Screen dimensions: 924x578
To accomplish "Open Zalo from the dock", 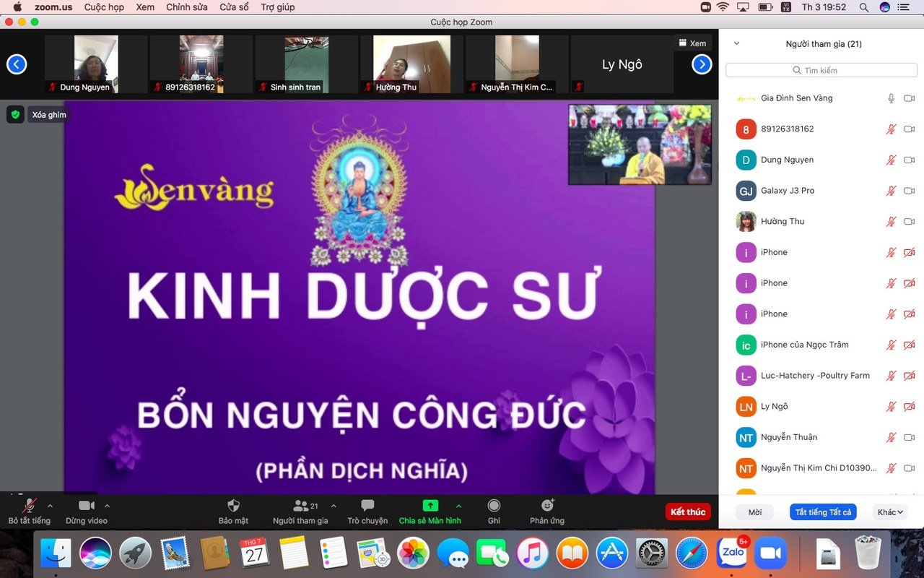I will [x=731, y=553].
